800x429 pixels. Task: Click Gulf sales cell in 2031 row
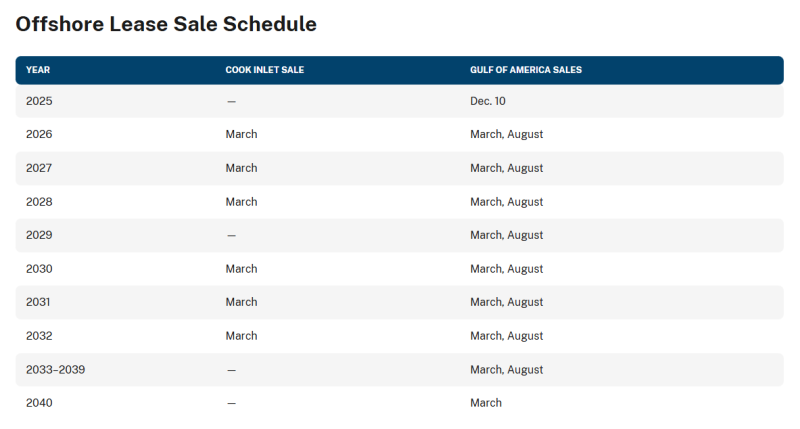pos(506,302)
